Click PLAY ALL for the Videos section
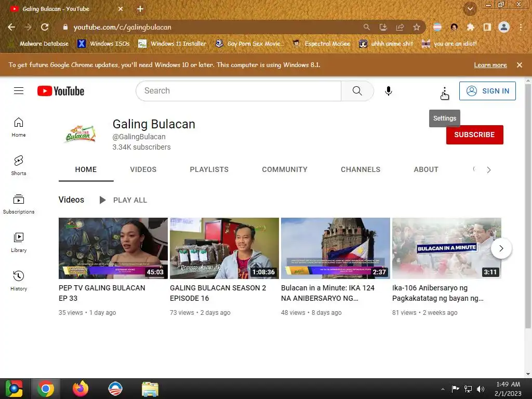Viewport: 532px width, 399px height. [x=123, y=200]
